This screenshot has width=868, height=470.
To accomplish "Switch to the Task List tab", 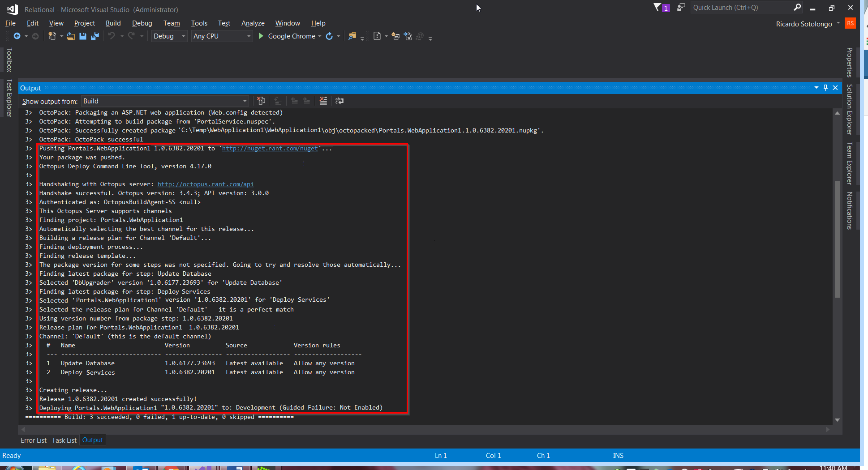I will (64, 440).
